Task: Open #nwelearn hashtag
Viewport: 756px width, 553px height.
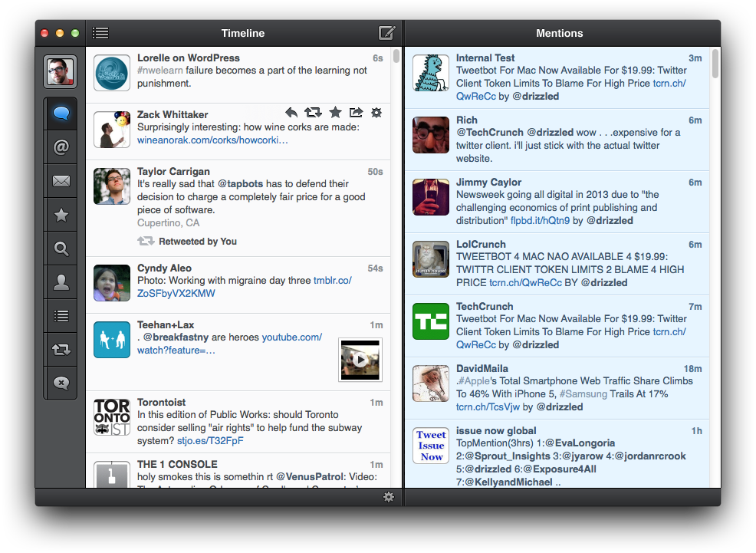Action: [160, 71]
